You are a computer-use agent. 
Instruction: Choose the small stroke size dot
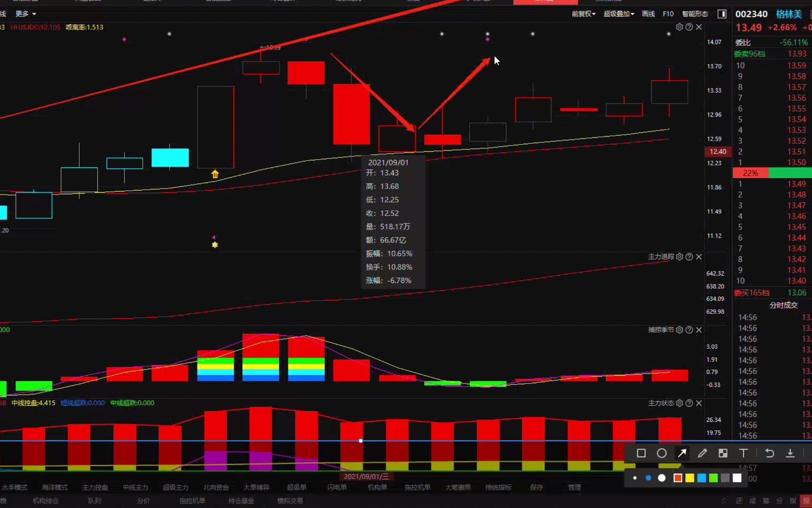(x=635, y=478)
